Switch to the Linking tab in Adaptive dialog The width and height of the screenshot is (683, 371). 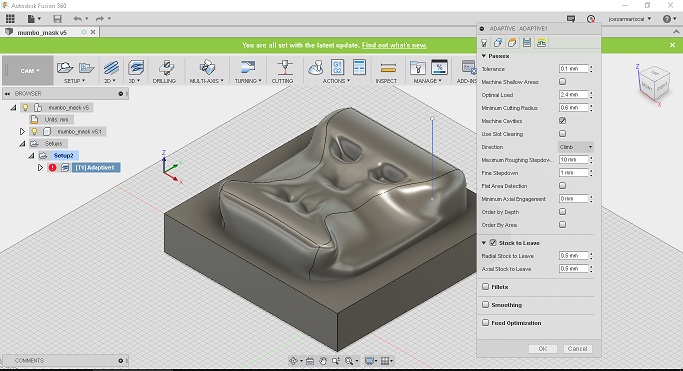pos(541,43)
